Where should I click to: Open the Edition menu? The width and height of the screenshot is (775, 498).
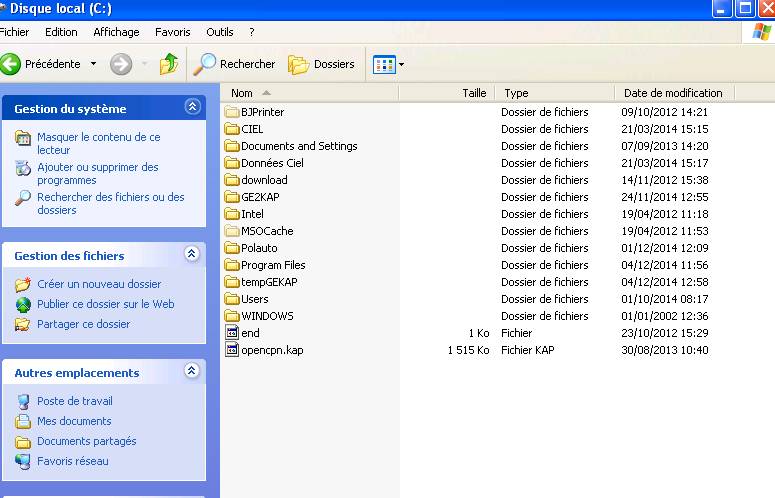coord(61,32)
